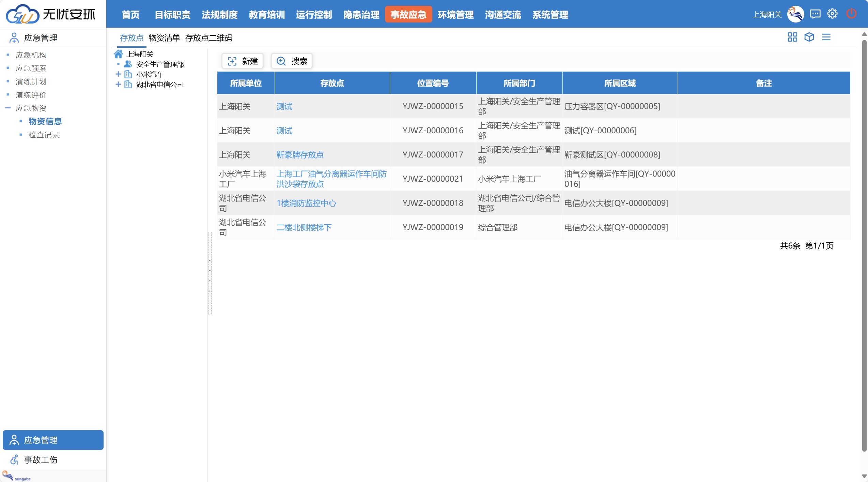Open the 法规制度 menu
This screenshot has width=868, height=482.
(x=219, y=15)
